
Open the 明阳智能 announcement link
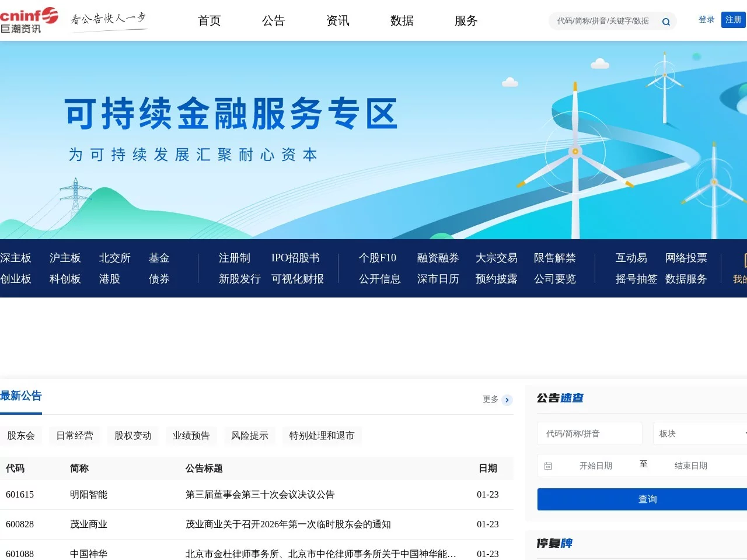[x=260, y=495]
